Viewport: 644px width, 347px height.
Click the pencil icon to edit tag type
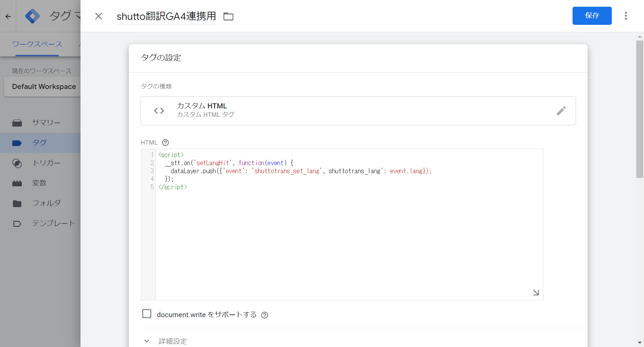pyautogui.click(x=561, y=111)
